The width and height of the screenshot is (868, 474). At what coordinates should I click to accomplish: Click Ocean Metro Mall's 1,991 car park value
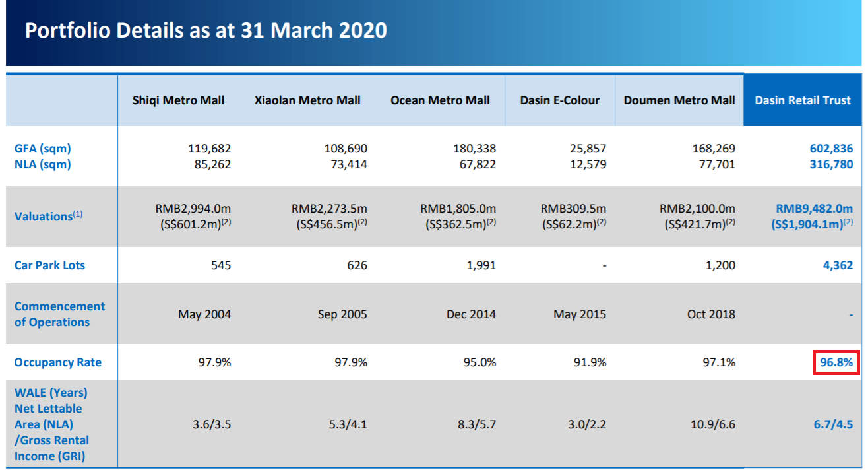[x=480, y=265]
